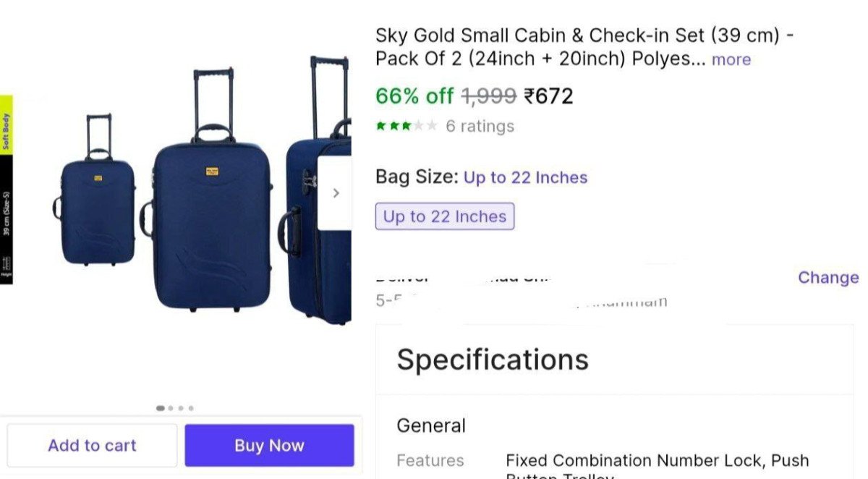Click the next image chevron arrow
Viewport: 868px width, 479px height.
click(336, 193)
